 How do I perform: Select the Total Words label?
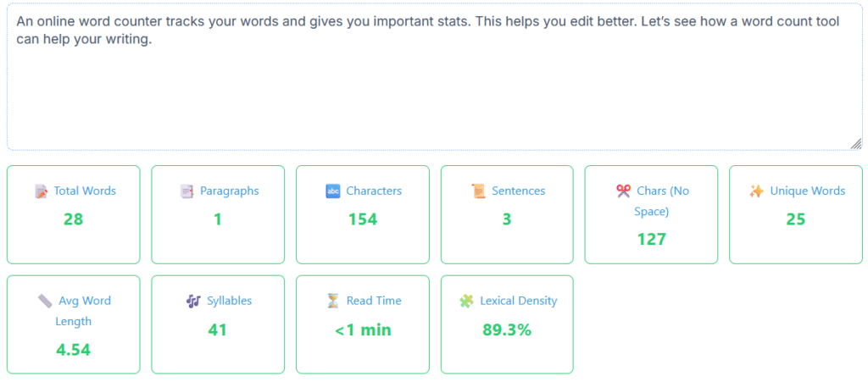[x=85, y=191]
